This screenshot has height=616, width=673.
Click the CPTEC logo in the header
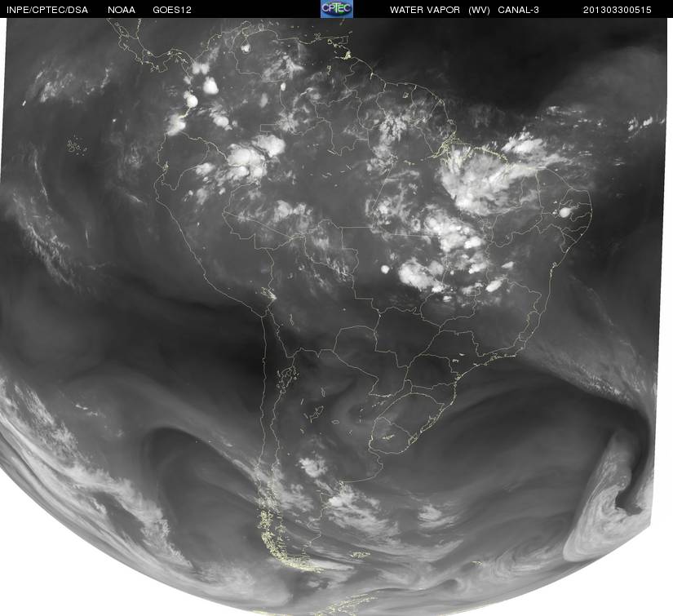(337, 9)
